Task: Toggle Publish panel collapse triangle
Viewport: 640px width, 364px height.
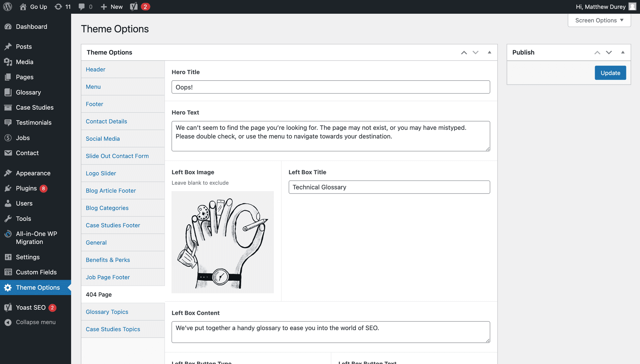Action: point(623,52)
